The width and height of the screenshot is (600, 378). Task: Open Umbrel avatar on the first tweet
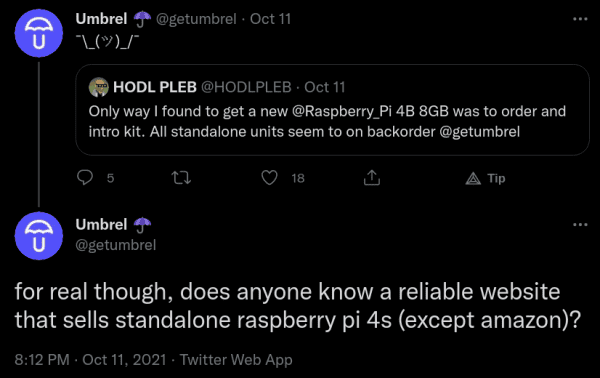(x=39, y=33)
